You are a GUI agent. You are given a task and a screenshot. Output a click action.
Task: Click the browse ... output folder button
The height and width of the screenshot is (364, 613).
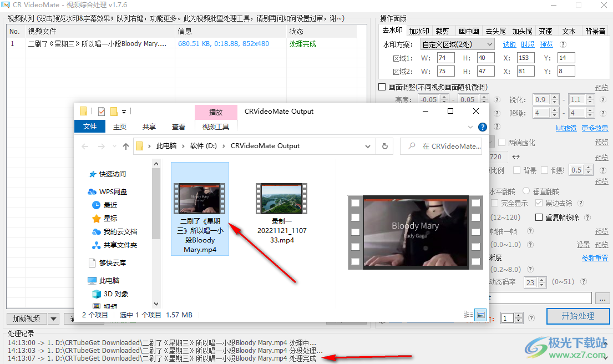[x=602, y=299]
